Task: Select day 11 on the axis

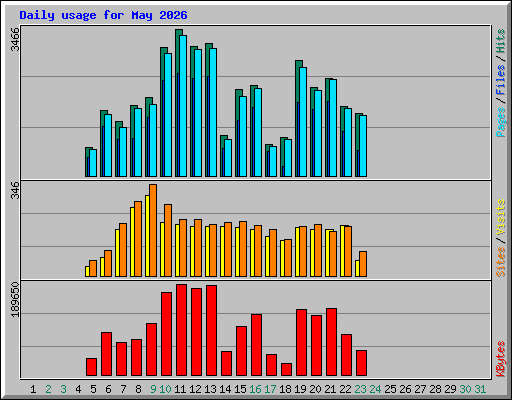Action: pyautogui.click(x=180, y=389)
